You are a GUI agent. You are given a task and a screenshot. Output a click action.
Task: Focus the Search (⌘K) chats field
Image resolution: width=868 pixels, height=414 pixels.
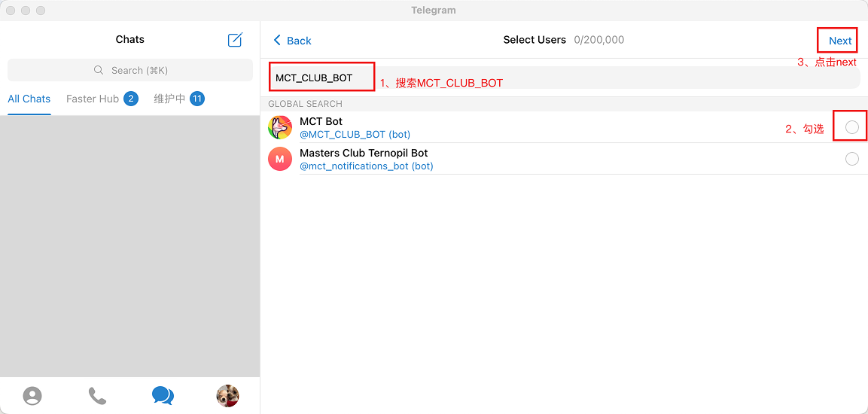click(130, 70)
